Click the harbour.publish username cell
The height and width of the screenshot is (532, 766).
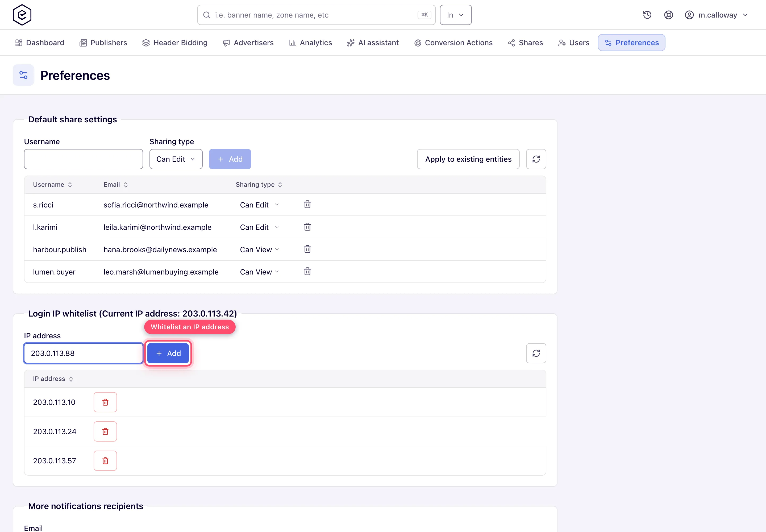pos(60,249)
